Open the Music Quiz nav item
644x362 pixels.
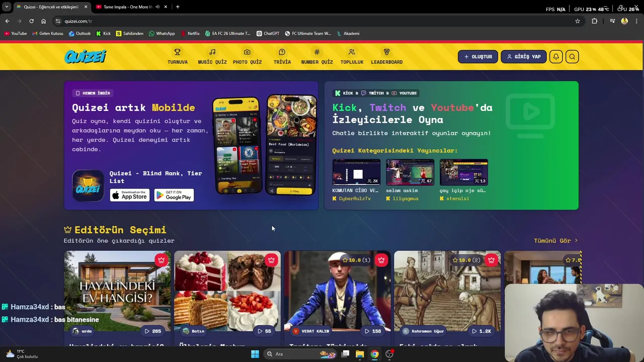pos(212,56)
